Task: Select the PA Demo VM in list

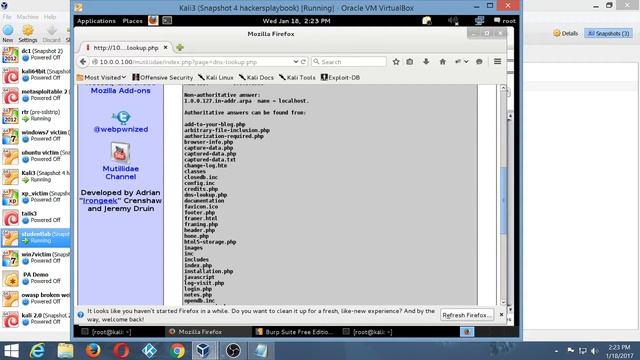Action: click(36, 278)
